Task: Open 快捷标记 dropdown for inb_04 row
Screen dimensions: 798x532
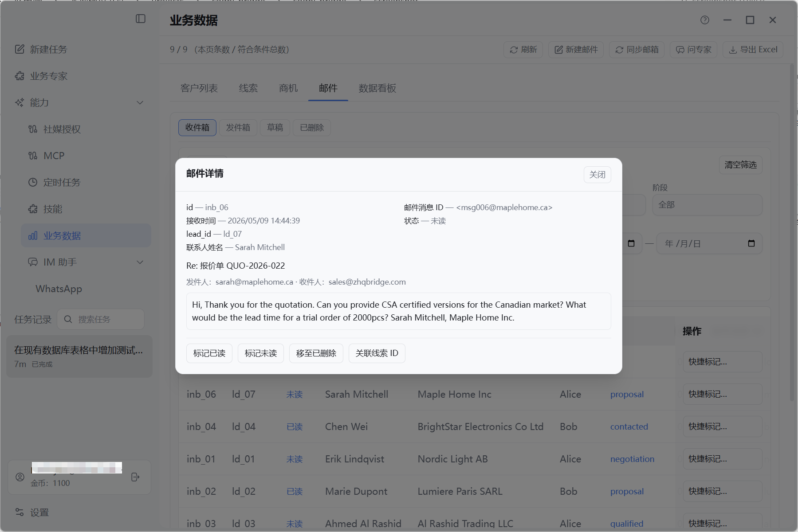Action: pos(723,426)
